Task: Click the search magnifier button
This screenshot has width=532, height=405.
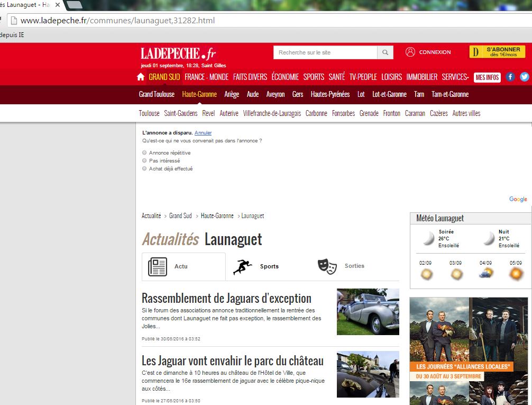Action: pyautogui.click(x=385, y=52)
